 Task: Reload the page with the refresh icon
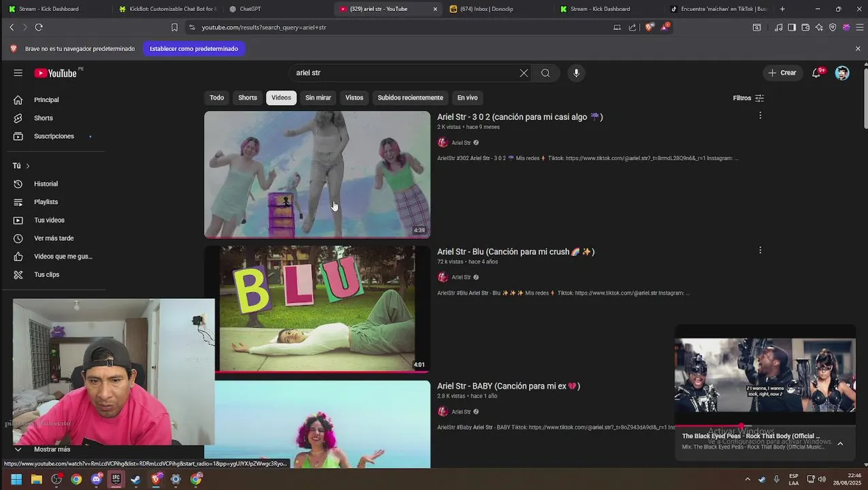[39, 27]
